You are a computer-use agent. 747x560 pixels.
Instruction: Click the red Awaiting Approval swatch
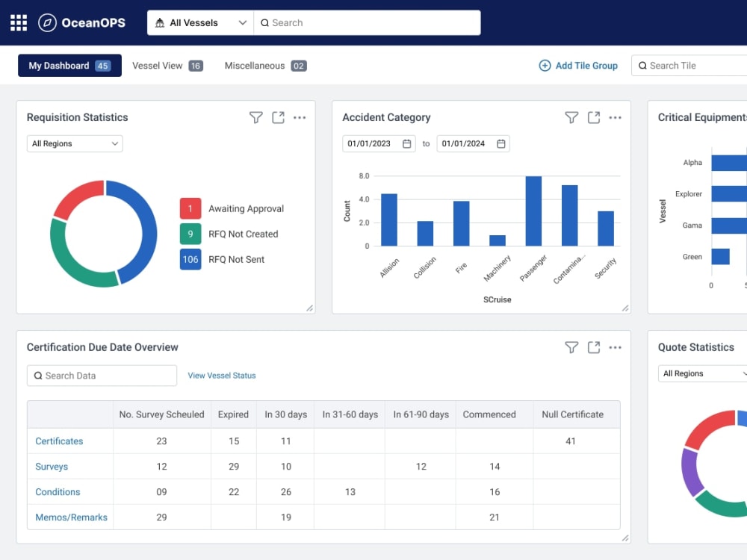190,208
